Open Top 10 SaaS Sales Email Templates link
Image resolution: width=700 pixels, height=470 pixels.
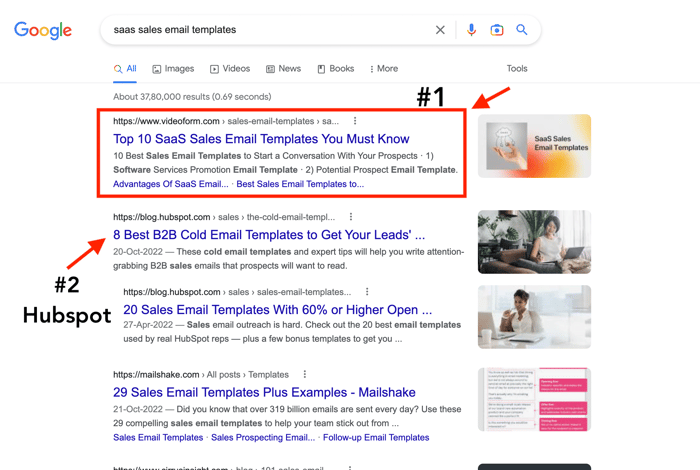click(x=261, y=139)
